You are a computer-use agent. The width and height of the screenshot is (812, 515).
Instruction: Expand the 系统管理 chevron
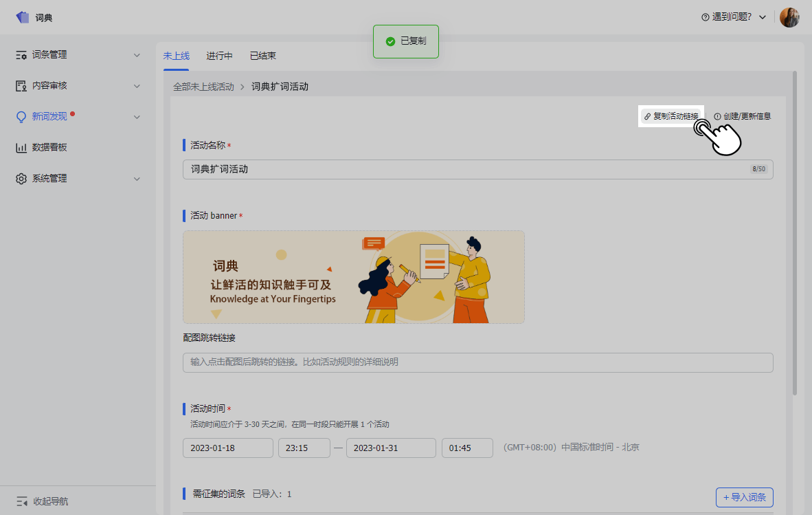(x=137, y=179)
